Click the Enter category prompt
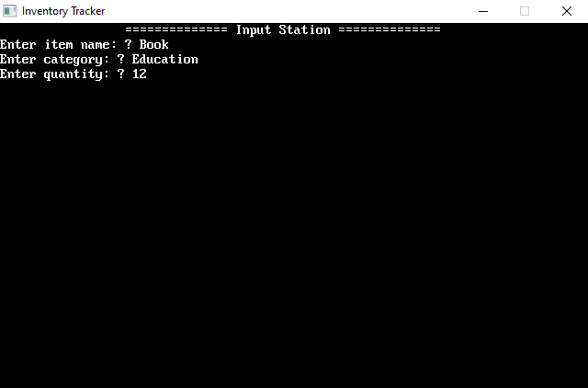The height and width of the screenshot is (388, 588). (54, 60)
